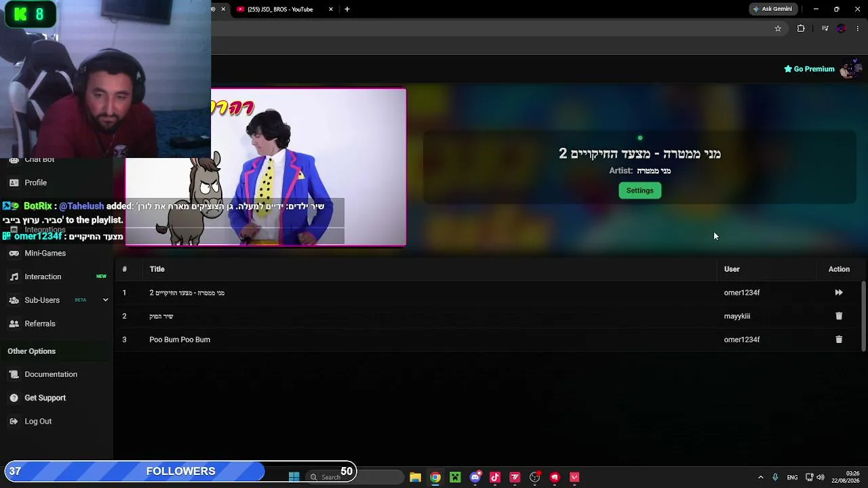Open Profile in the sidebar

click(36, 183)
